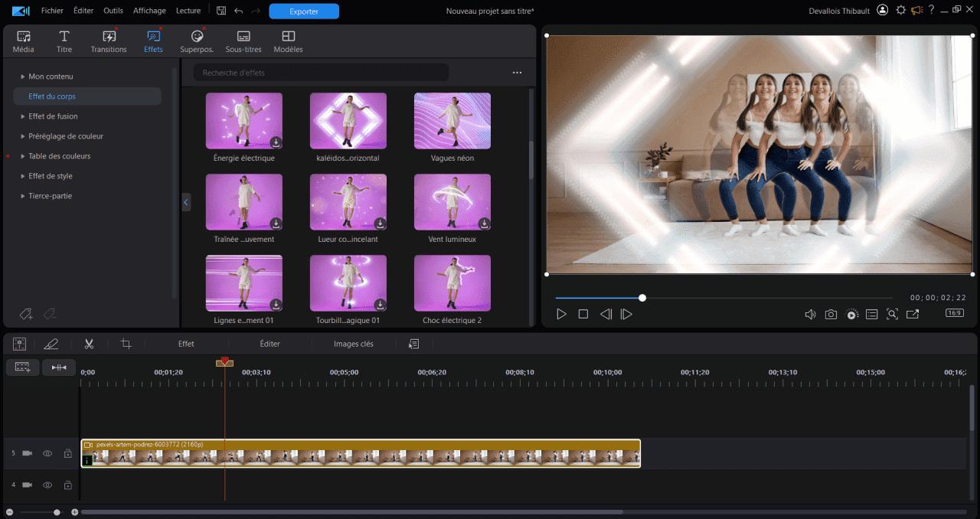Click the Play button in preview
The width and height of the screenshot is (980, 519).
click(561, 314)
